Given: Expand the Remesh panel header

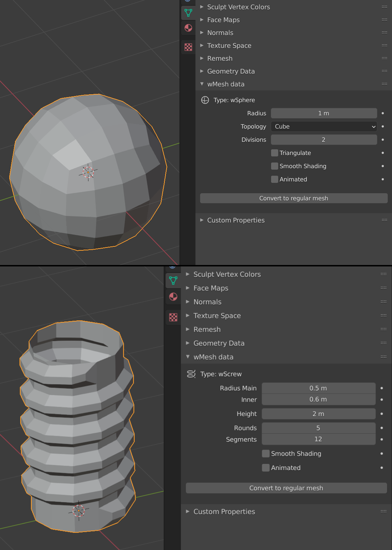Looking at the screenshot, I should [219, 58].
